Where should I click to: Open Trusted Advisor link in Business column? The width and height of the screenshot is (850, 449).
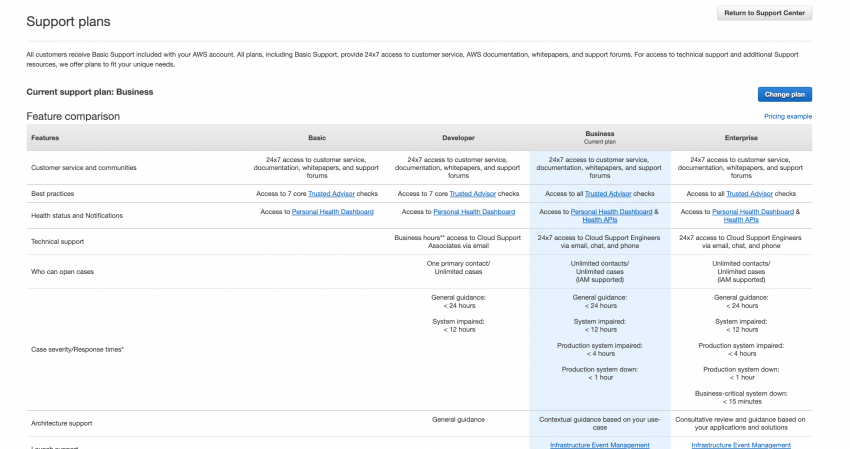click(x=608, y=194)
